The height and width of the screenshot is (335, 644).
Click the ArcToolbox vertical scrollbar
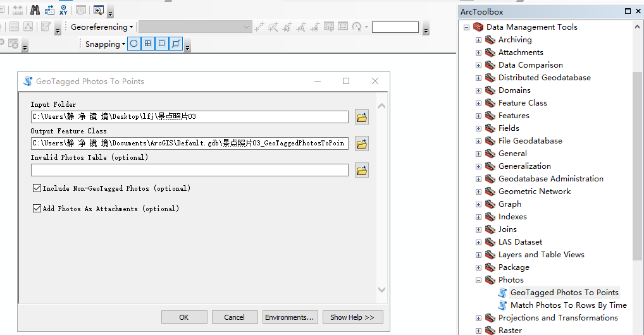(x=637, y=166)
